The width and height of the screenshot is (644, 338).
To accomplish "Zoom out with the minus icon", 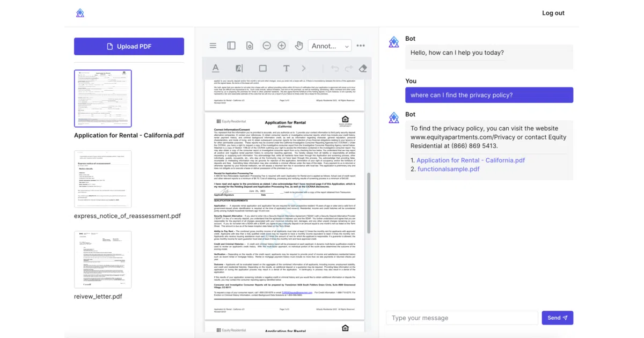I will 267,46.
